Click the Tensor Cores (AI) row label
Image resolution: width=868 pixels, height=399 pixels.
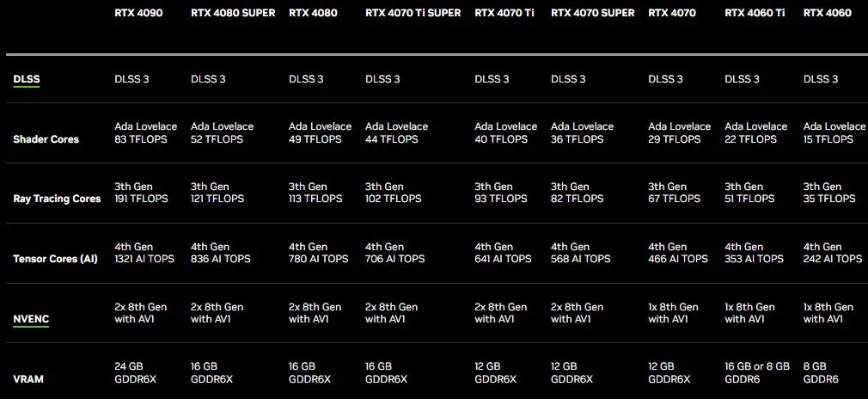pyautogui.click(x=55, y=259)
